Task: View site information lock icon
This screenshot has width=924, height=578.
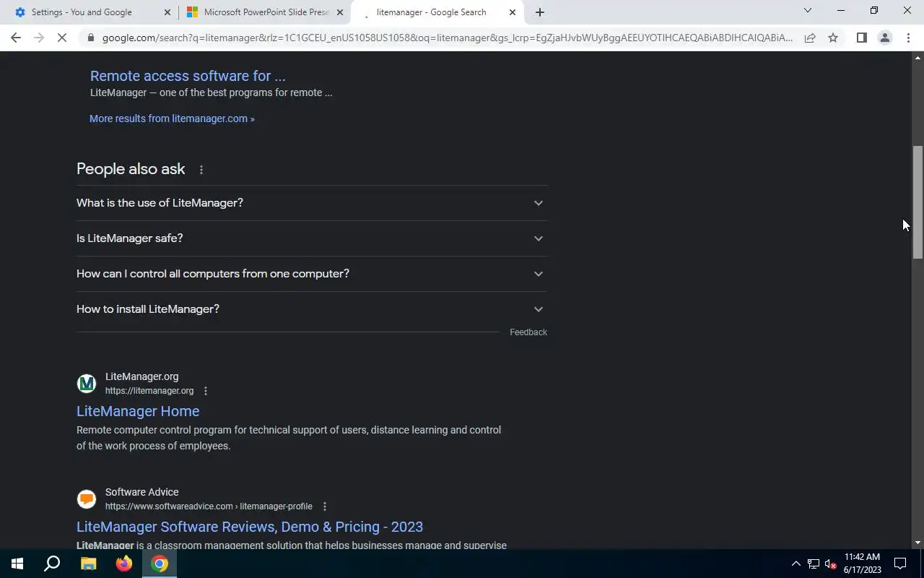Action: [x=90, y=38]
